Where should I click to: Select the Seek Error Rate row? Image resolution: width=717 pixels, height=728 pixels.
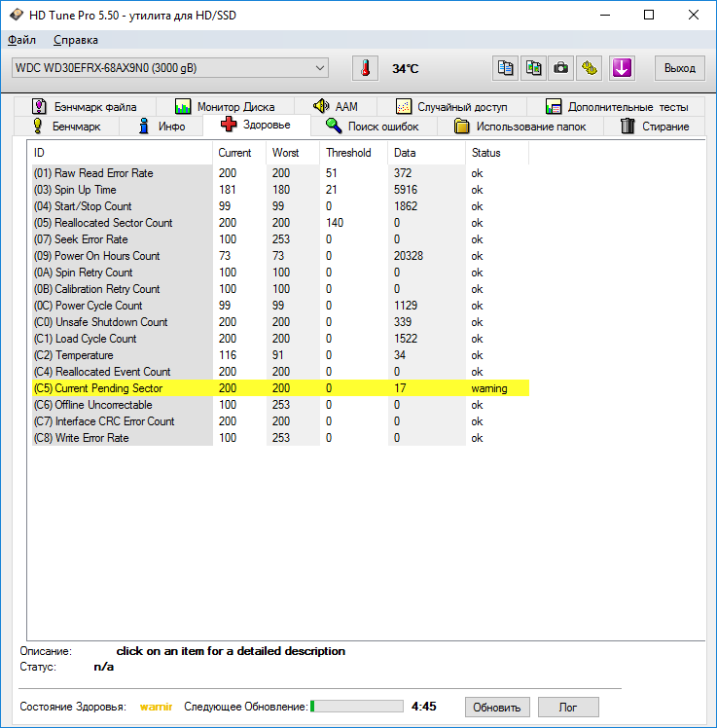click(x=280, y=239)
